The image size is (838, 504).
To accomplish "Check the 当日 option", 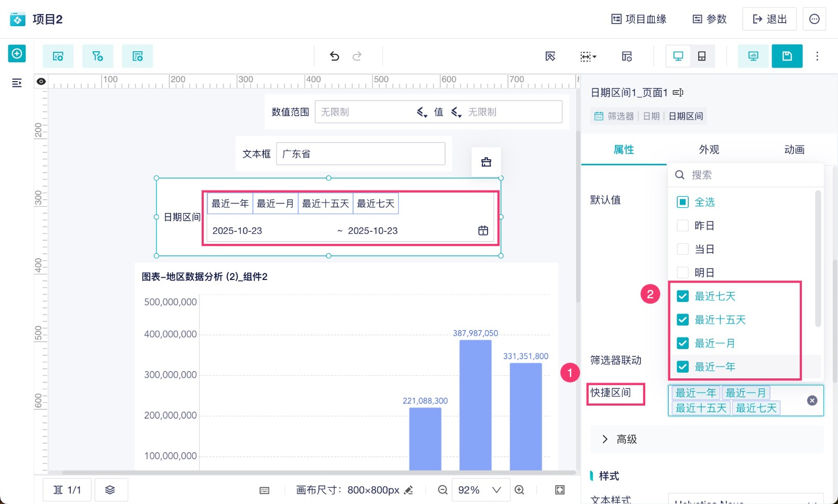I will coord(682,249).
